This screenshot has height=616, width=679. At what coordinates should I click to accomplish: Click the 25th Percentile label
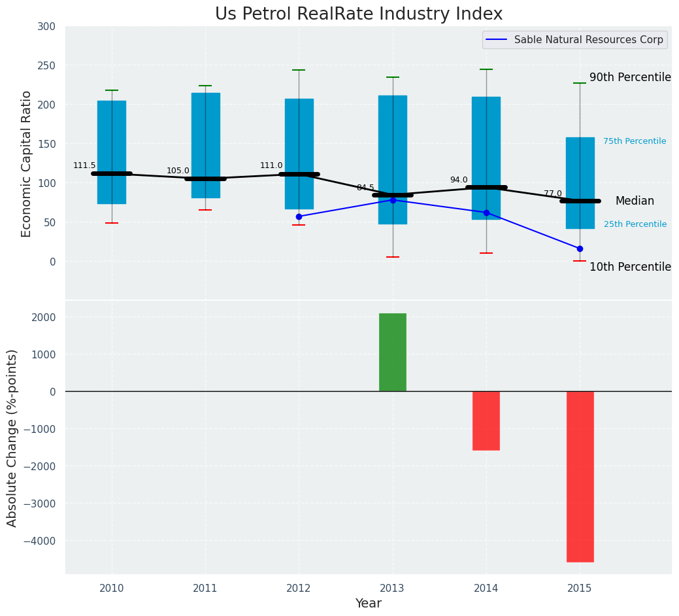click(635, 224)
